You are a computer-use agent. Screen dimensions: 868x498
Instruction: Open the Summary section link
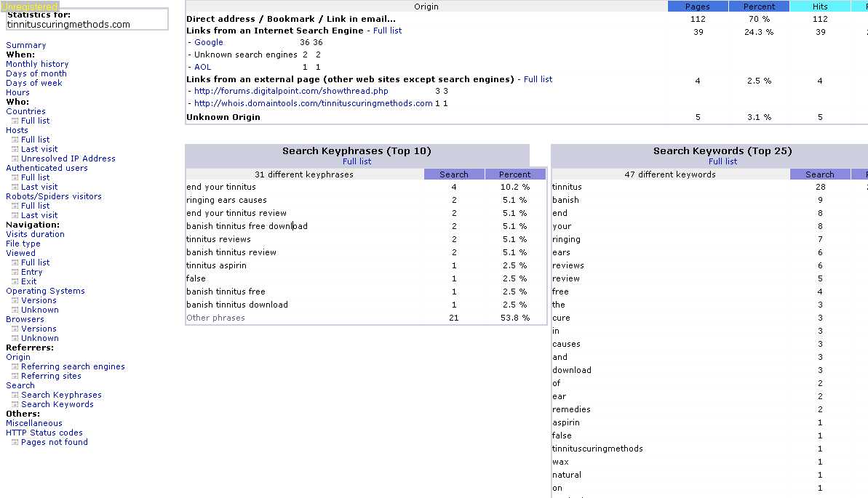tap(25, 45)
